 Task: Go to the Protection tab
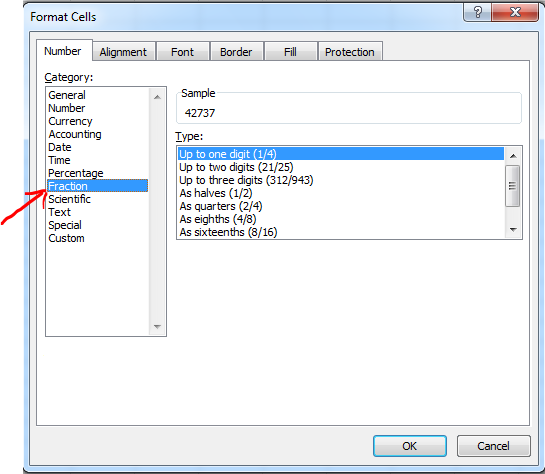pos(350,52)
